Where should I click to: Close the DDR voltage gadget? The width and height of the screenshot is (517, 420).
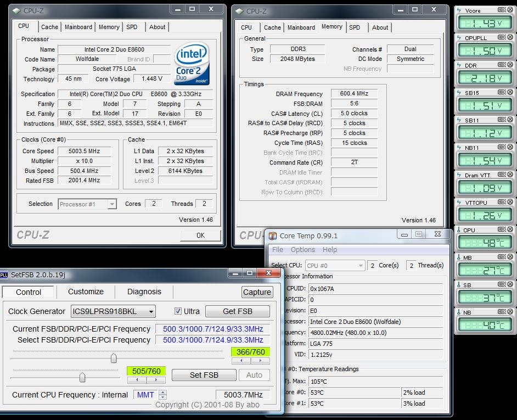510,65
